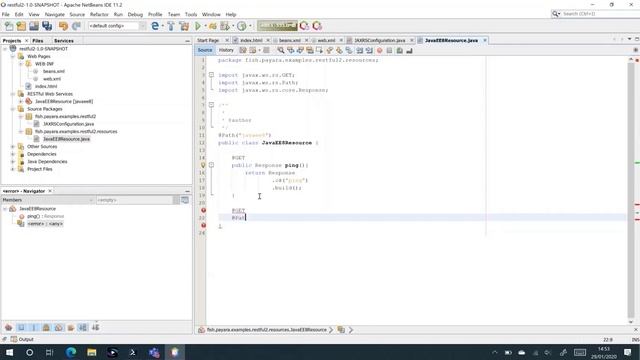640x360 pixels.
Task: Select beans.xml in Projects tree
Action: (53, 71)
